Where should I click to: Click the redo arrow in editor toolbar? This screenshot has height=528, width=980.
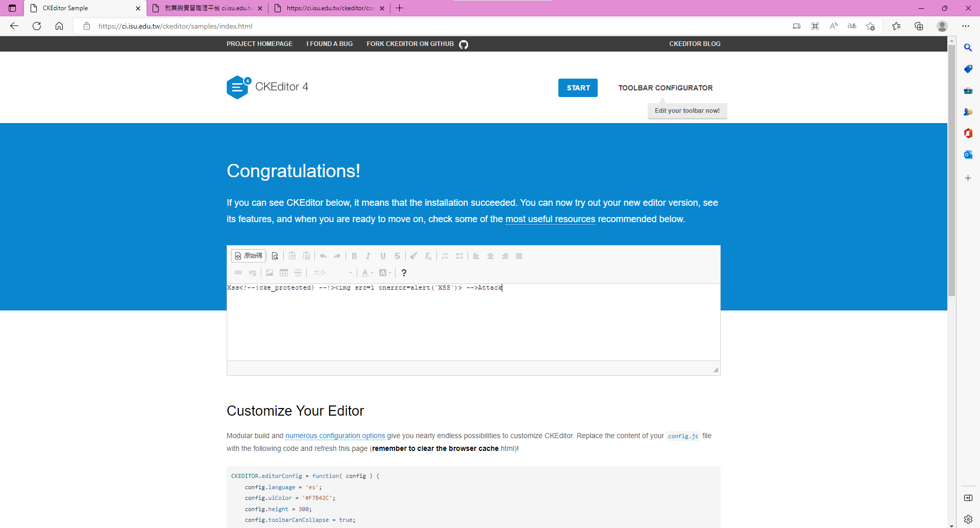(x=337, y=256)
